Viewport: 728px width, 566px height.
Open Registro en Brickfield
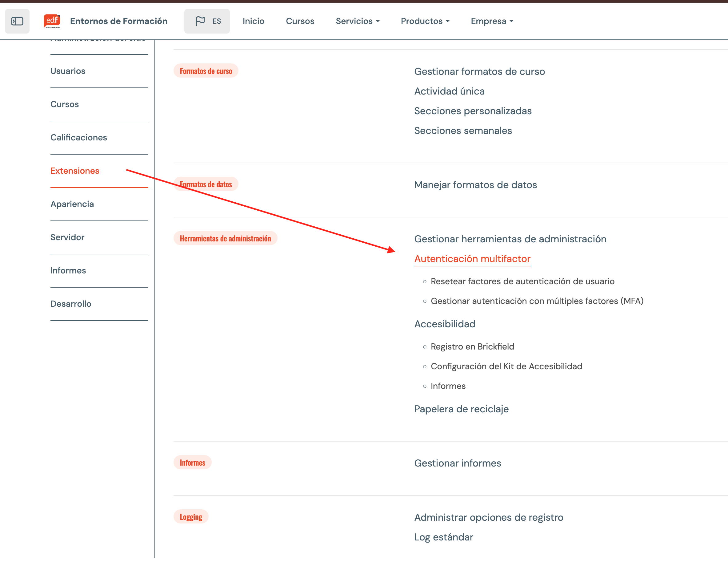(472, 346)
